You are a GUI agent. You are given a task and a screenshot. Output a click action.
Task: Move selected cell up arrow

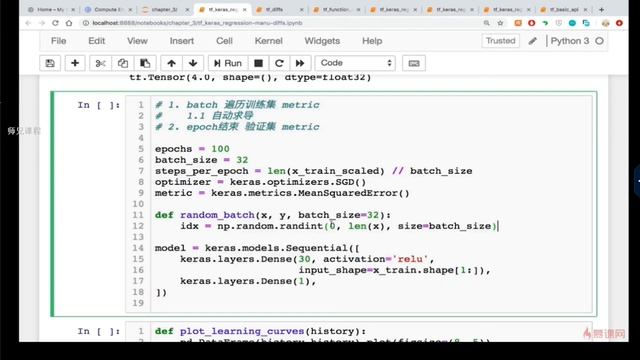click(171, 63)
